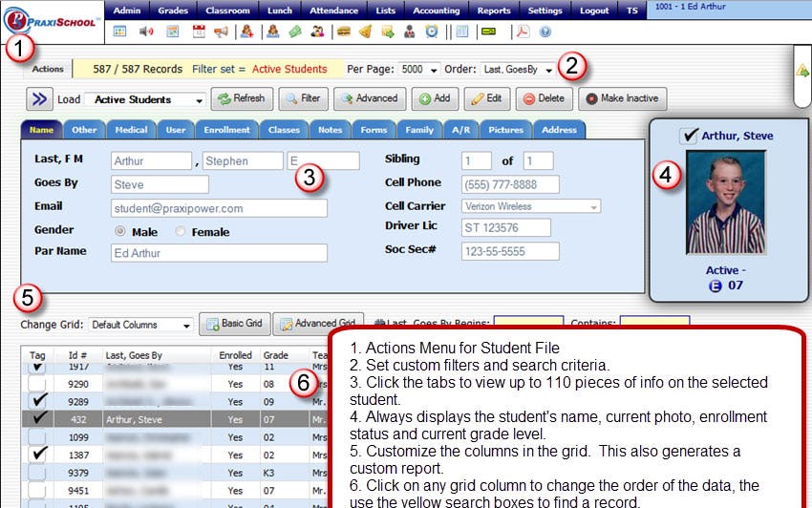The image size is (812, 508).
Task: Click the Basic Grid button
Action: pyautogui.click(x=235, y=324)
